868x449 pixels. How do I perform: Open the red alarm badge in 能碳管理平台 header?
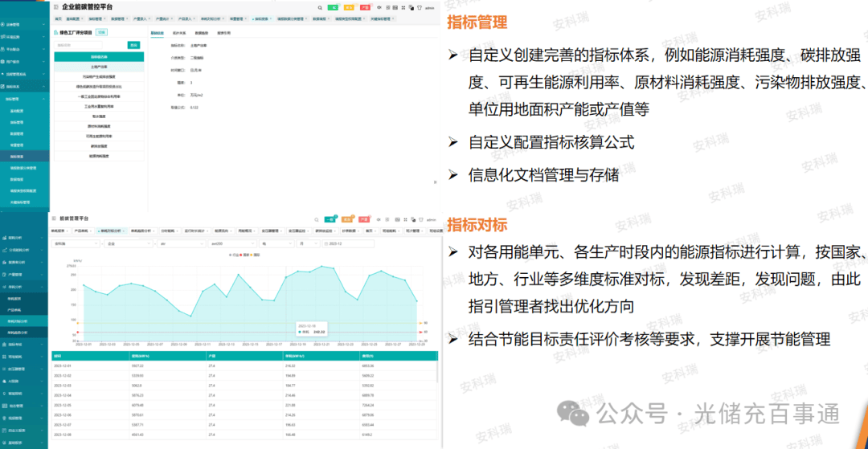(x=364, y=219)
